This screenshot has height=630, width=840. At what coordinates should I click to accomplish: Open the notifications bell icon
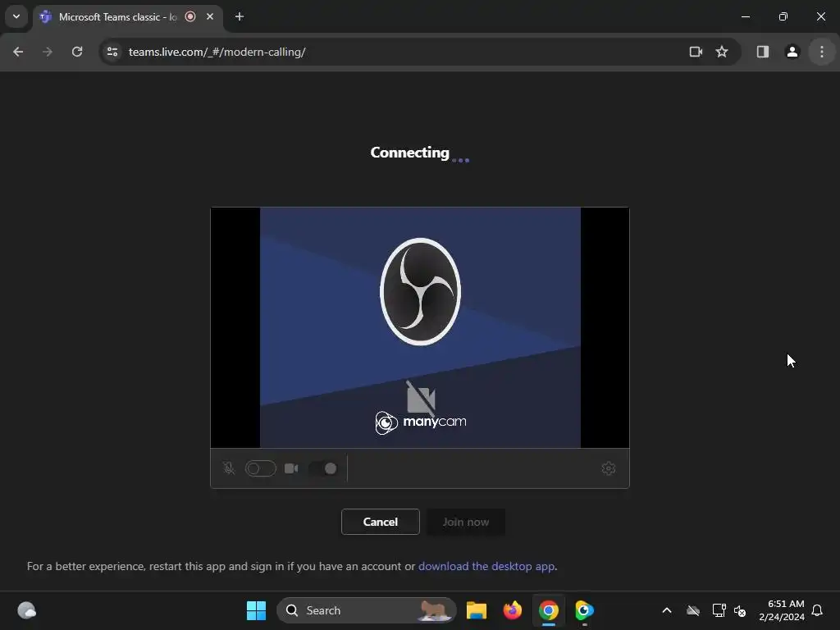[x=817, y=610]
